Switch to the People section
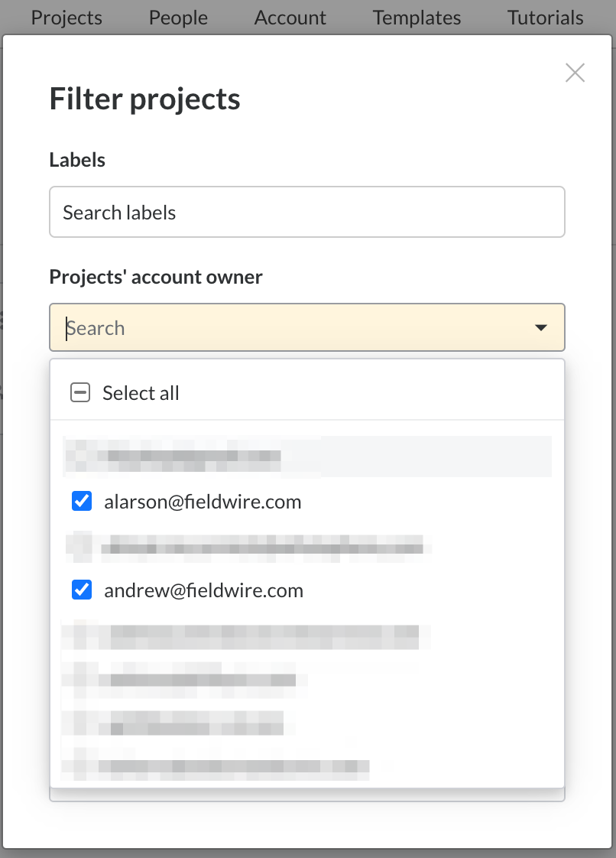 click(x=177, y=17)
